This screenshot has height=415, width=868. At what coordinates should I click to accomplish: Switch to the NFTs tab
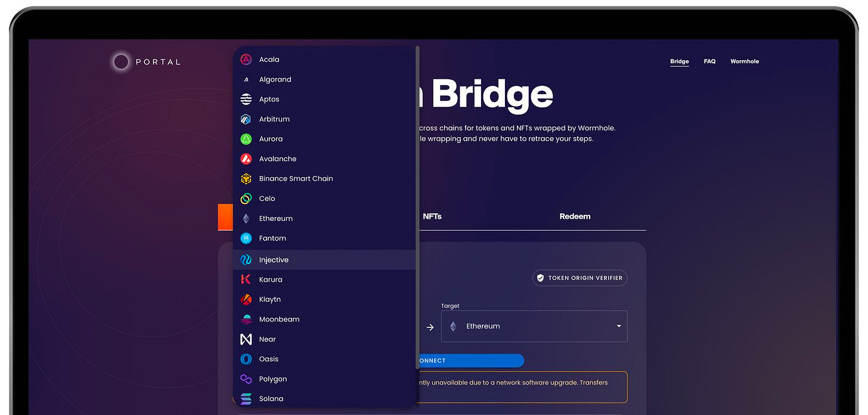tap(432, 216)
